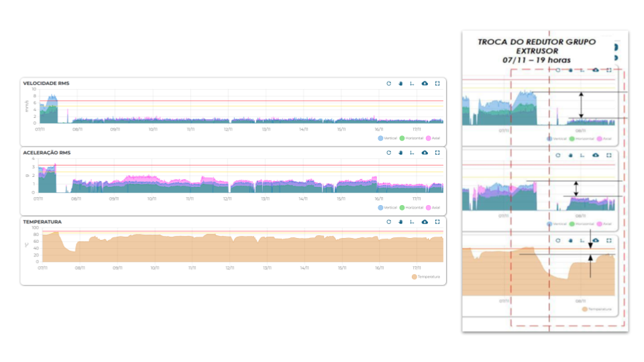
Task: Click pan hand icon on bottom chart of Troca do Redutor panel
Action: pos(570,241)
